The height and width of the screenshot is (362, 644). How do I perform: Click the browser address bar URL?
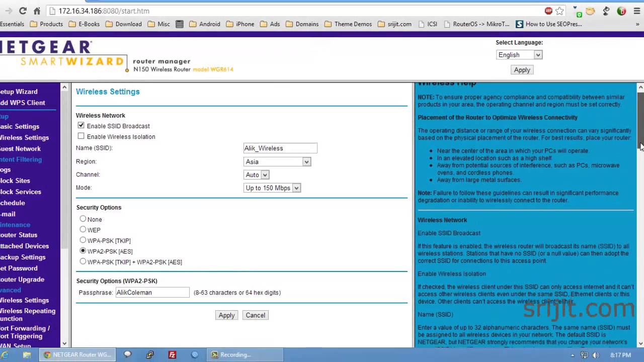click(104, 11)
